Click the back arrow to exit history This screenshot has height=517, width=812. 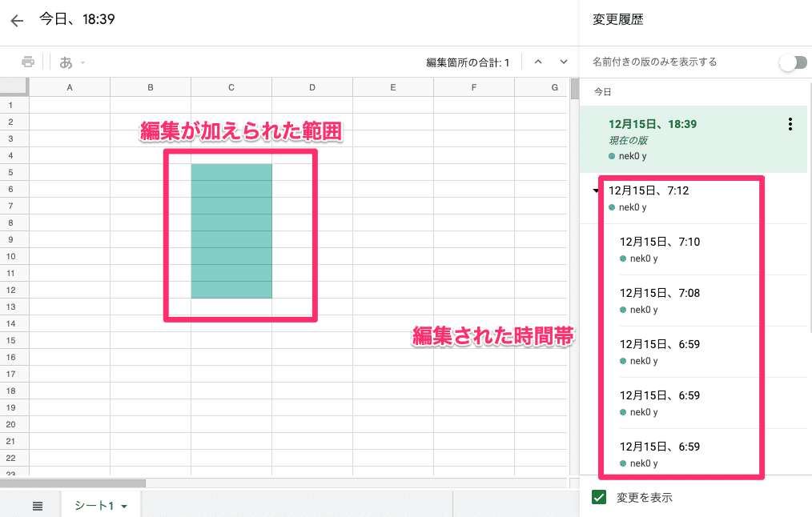click(x=17, y=21)
